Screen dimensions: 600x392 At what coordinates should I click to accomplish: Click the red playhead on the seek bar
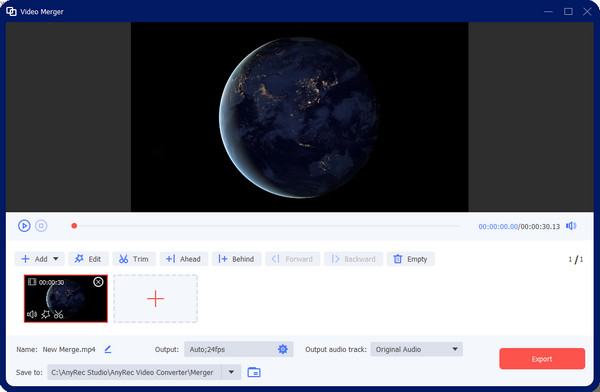pyautogui.click(x=74, y=226)
